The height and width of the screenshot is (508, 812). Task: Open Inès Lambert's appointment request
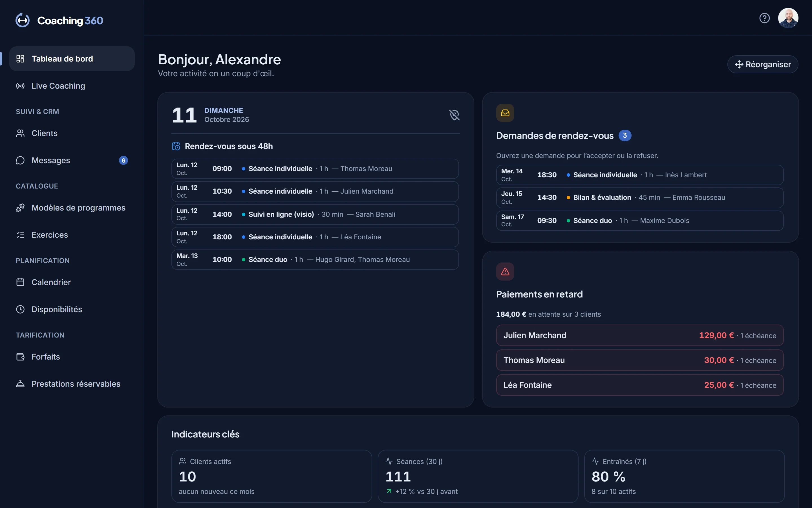click(x=640, y=175)
